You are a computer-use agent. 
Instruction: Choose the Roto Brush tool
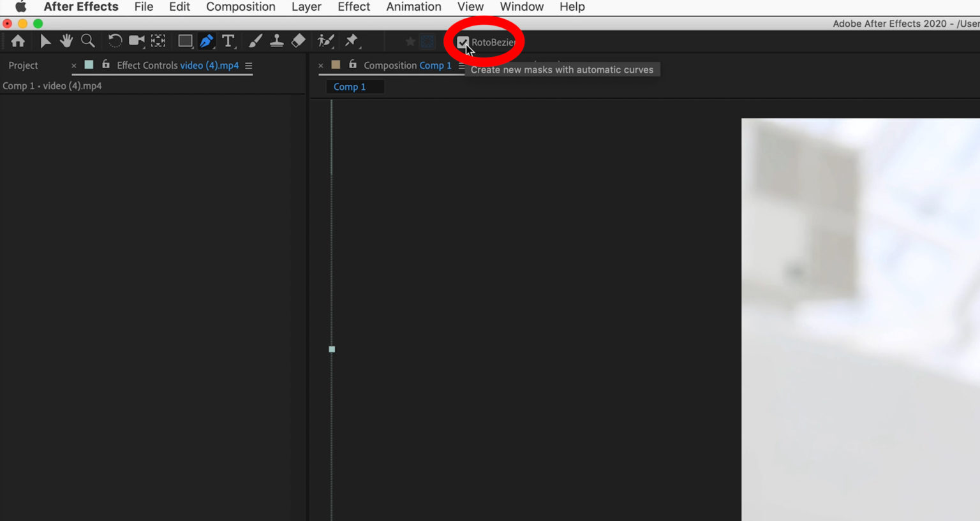coord(325,40)
